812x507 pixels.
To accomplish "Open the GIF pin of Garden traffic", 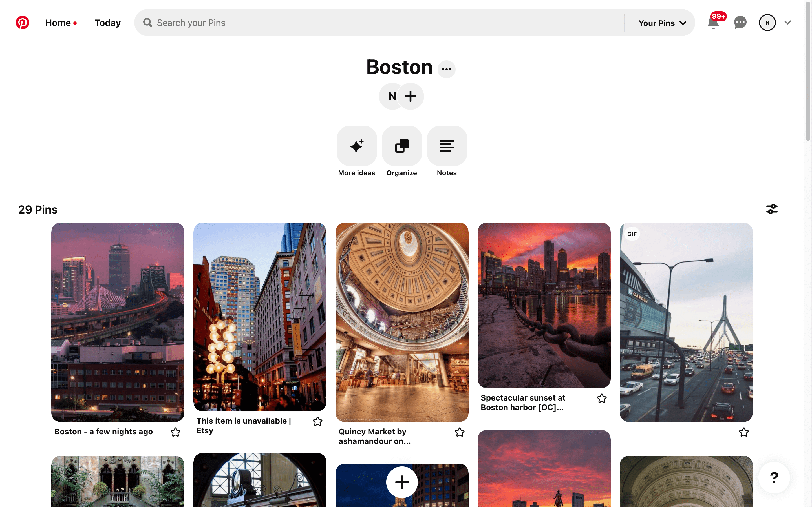I will [x=686, y=322].
